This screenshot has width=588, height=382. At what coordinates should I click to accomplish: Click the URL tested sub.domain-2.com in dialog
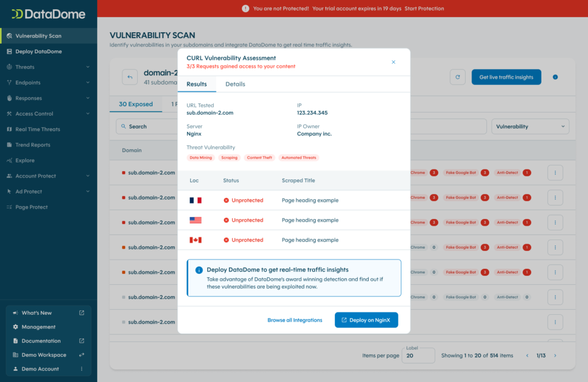210,113
